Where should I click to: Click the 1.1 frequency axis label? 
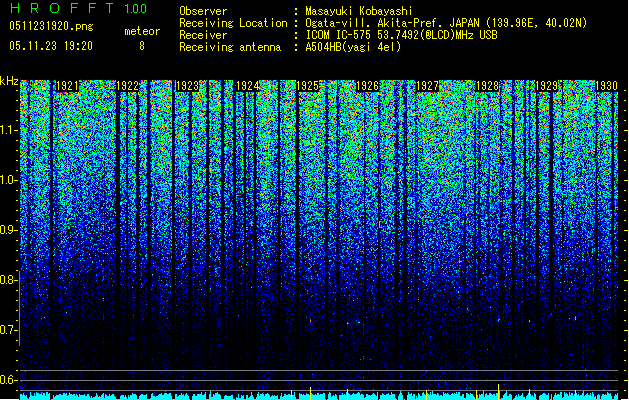coord(9,130)
